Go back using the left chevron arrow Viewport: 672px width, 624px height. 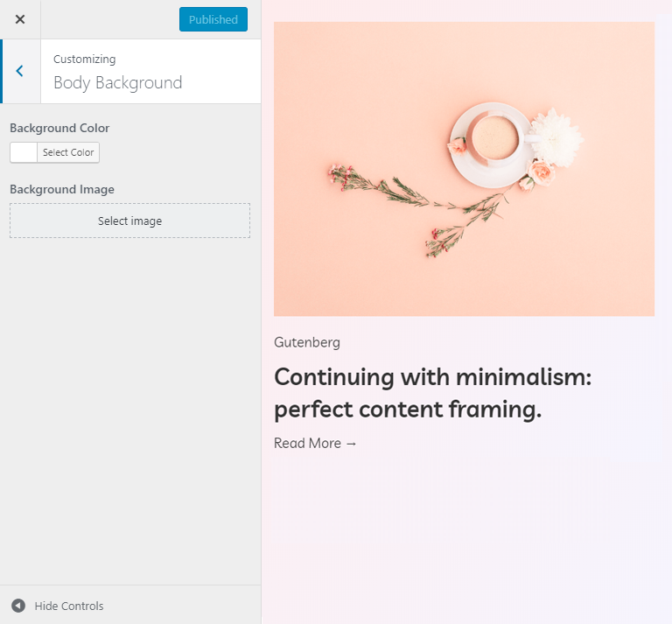pos(20,71)
